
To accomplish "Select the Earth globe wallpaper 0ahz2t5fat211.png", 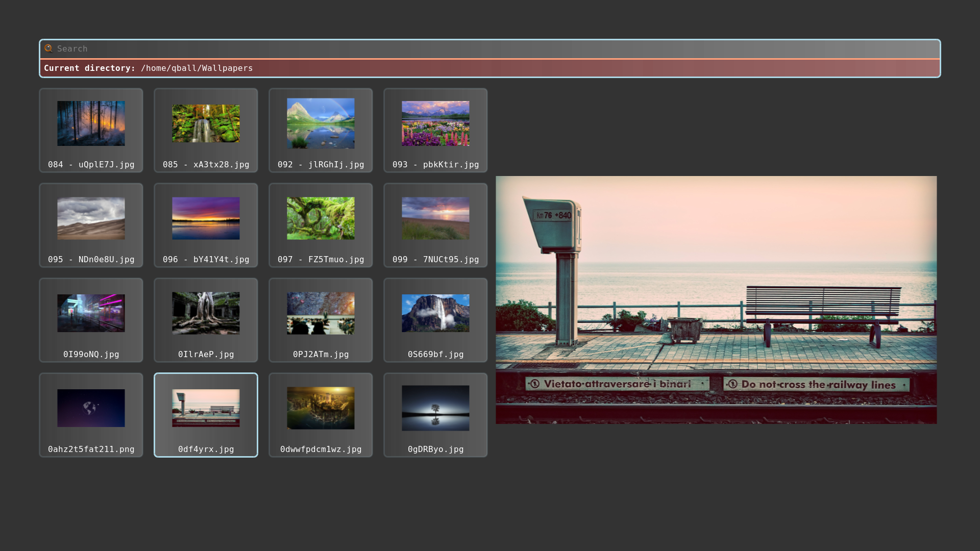I will pyautogui.click(x=91, y=415).
